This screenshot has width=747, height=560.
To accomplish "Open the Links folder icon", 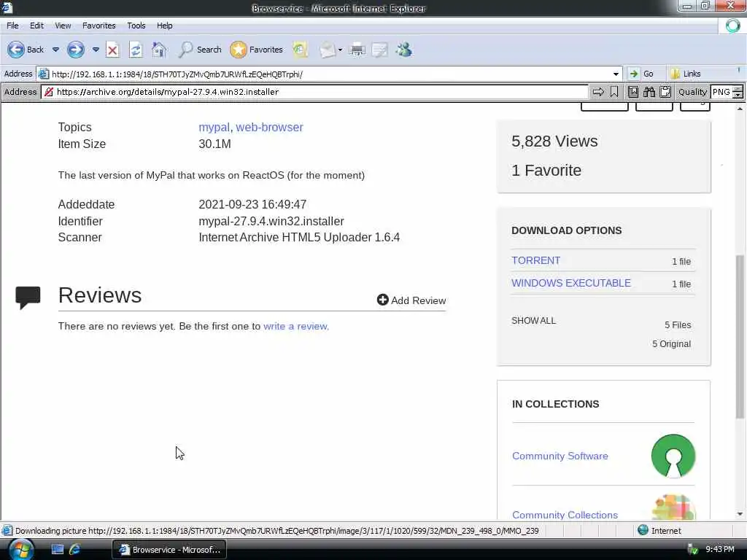I will (x=675, y=74).
